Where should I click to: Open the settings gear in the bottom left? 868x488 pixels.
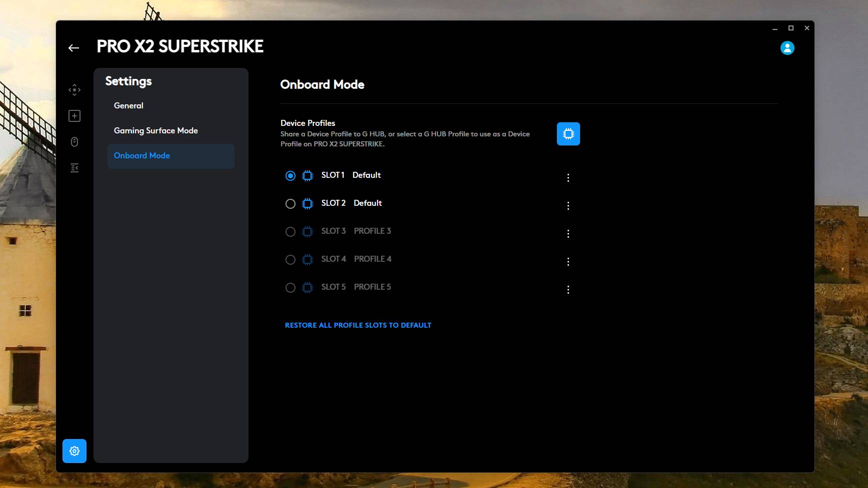tap(74, 451)
